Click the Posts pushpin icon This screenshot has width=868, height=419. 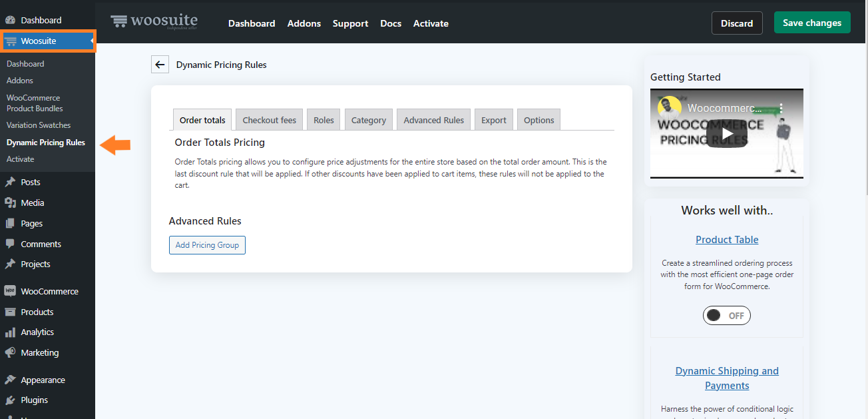[x=10, y=182]
